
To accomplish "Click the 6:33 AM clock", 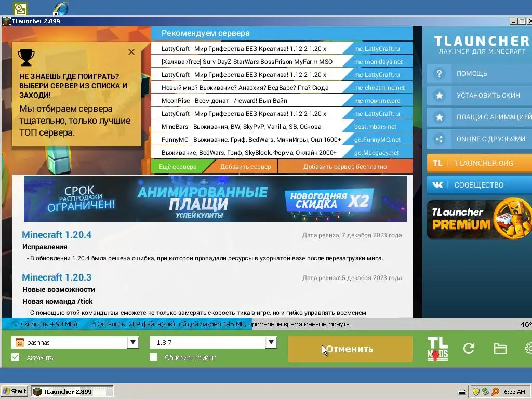I will click(514, 392).
